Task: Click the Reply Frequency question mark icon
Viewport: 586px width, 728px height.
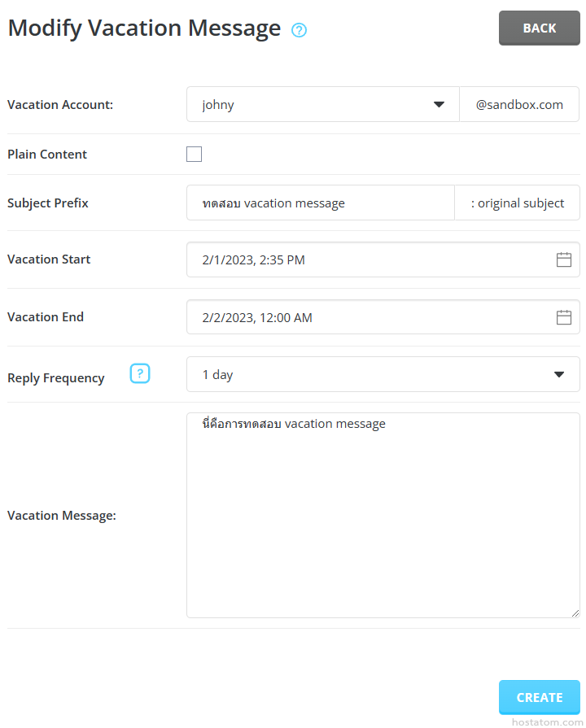Action: click(140, 374)
